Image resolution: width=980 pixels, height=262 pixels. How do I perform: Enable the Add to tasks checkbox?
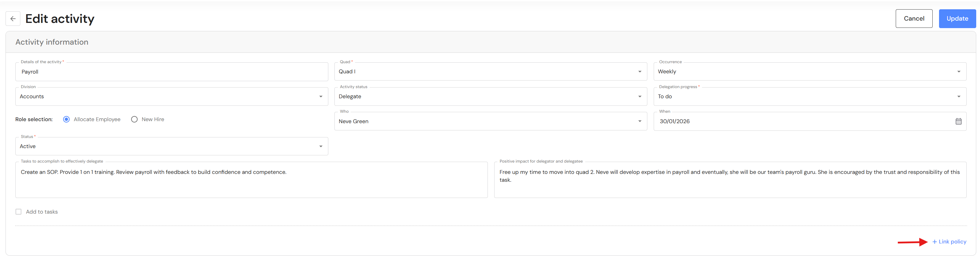point(19,212)
